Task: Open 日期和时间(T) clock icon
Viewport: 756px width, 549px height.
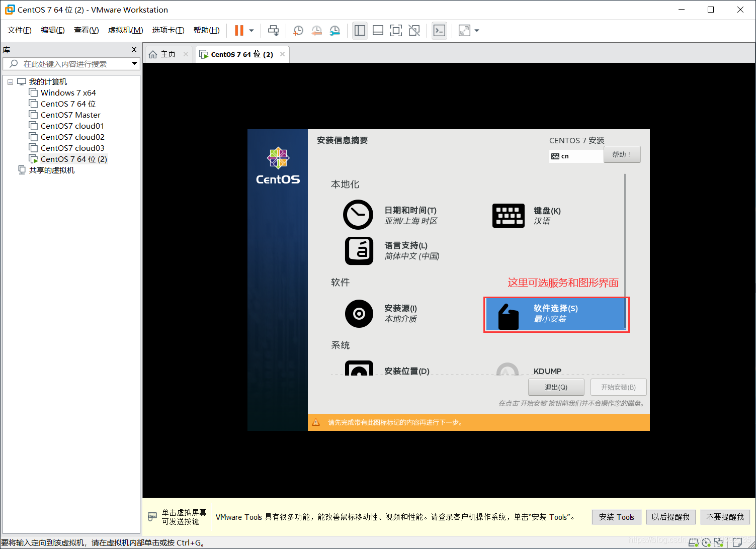Action: [x=358, y=215]
